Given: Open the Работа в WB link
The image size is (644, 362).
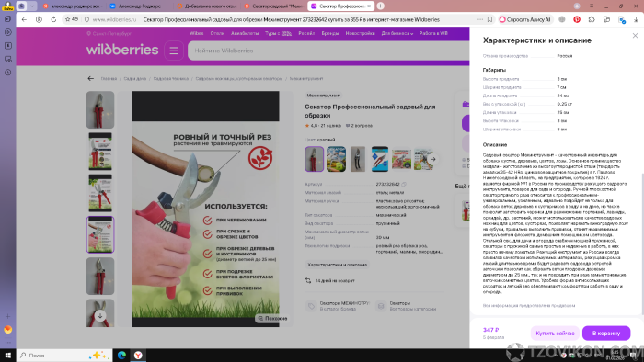Looking at the screenshot, I should [x=433, y=33].
